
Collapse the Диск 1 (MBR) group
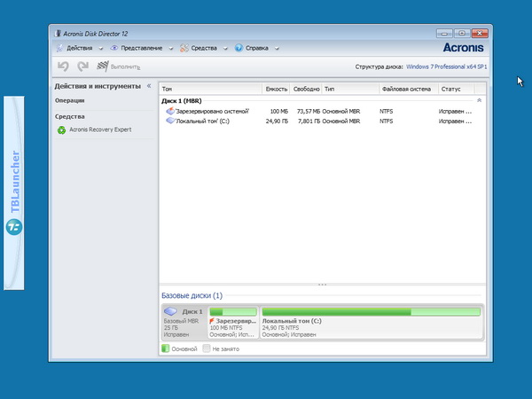click(480, 101)
